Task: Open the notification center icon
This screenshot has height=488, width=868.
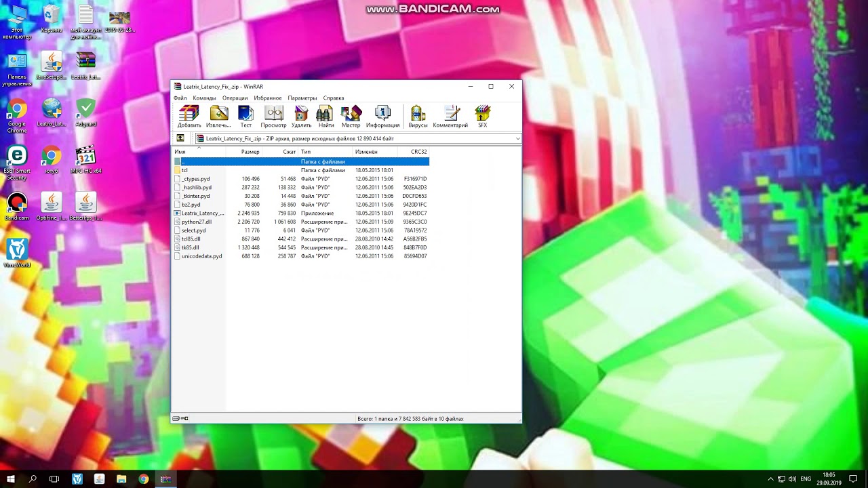Action: tap(853, 479)
